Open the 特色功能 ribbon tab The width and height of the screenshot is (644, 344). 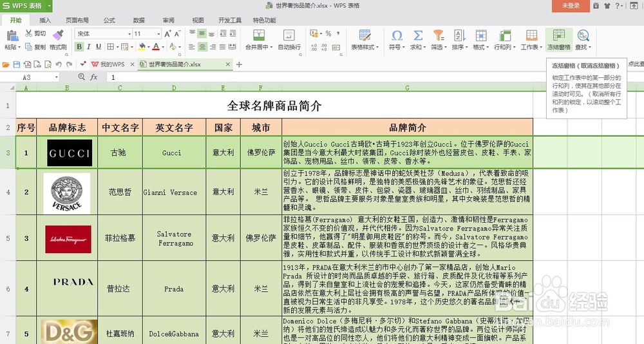tap(265, 20)
